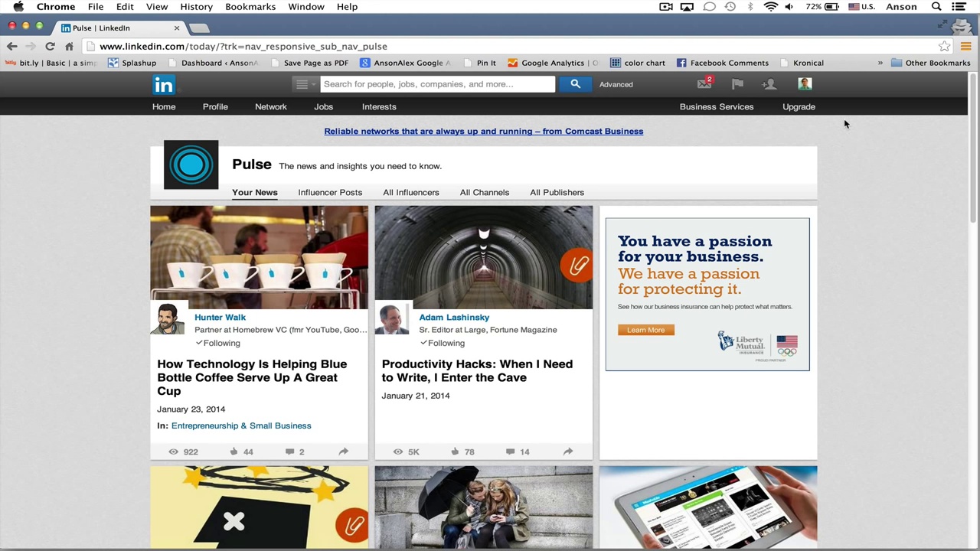Screen dimensions: 980x551
Task: Open the View menu in menu bar
Action: [x=157, y=7]
